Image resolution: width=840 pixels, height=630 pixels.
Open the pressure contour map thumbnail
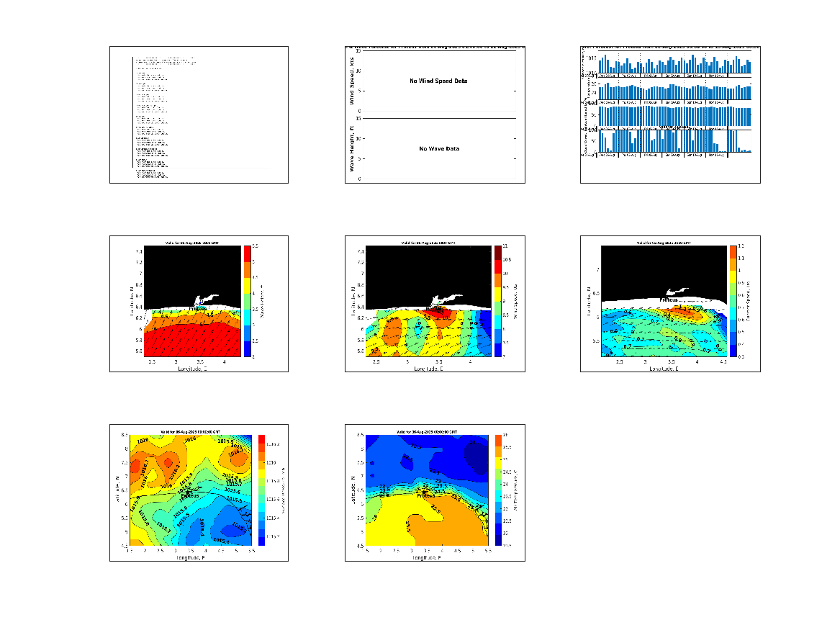click(199, 493)
